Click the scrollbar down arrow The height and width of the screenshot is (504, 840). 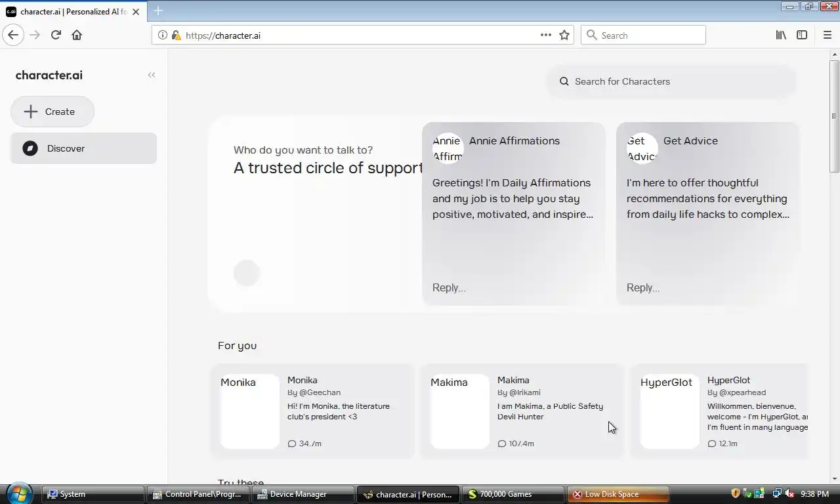[835, 479]
